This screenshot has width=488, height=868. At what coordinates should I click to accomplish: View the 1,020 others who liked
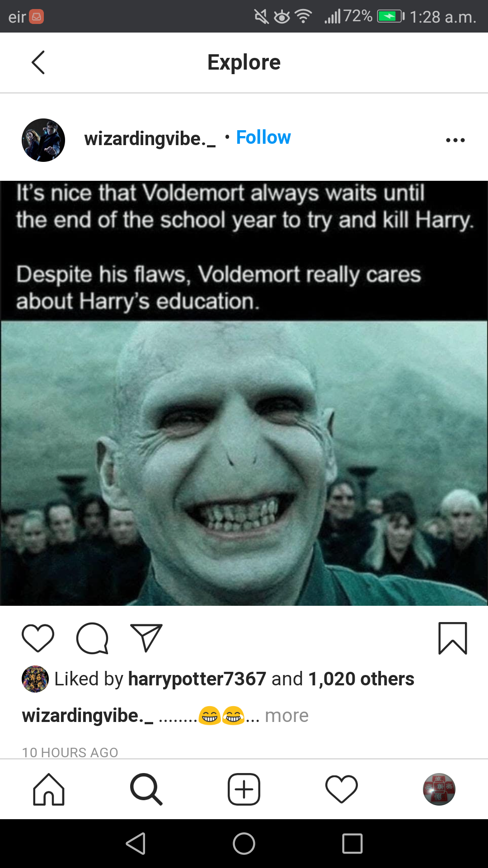(x=361, y=679)
